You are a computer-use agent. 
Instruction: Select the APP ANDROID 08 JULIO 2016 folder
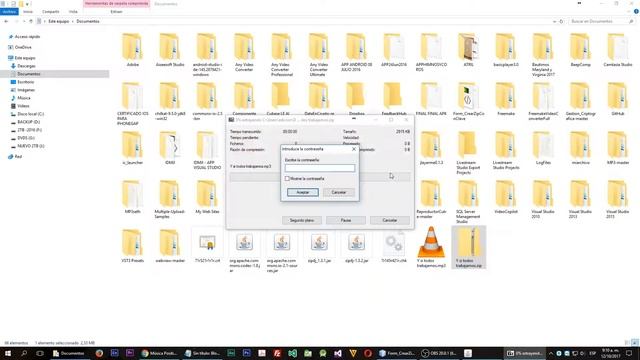(x=356, y=53)
